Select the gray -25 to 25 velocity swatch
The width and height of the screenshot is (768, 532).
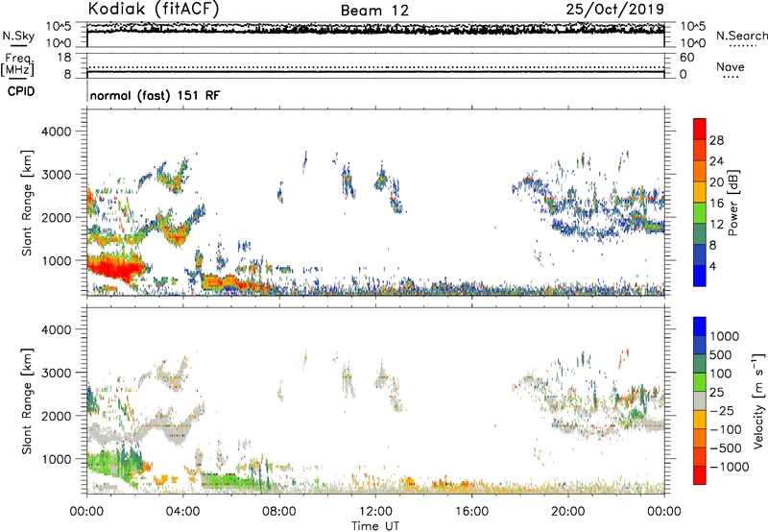pyautogui.click(x=700, y=401)
